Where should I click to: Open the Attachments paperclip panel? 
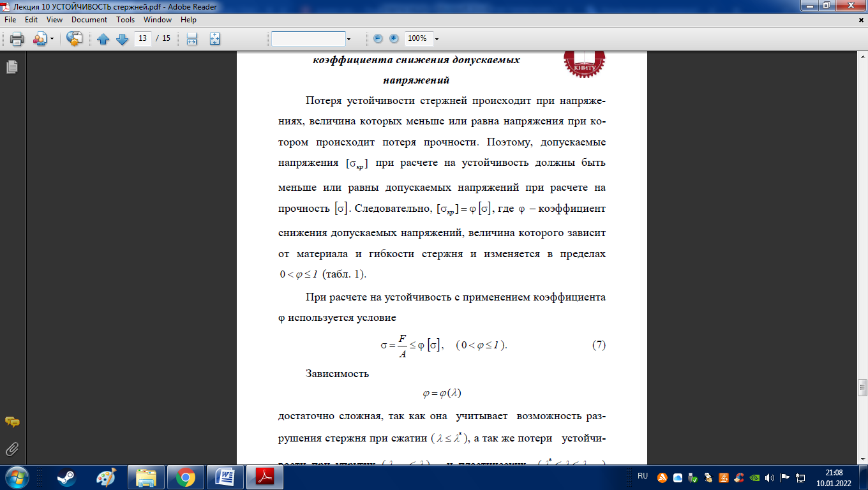click(x=12, y=449)
